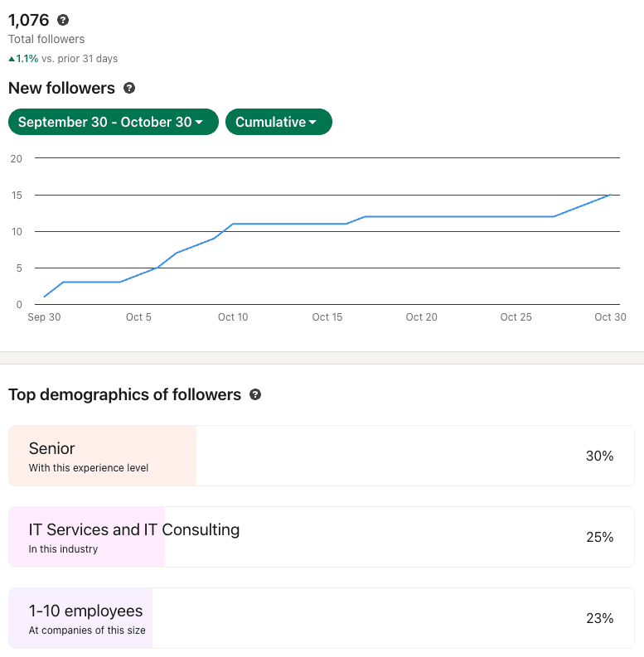This screenshot has width=644, height=657.
Task: Click the Oct 30 endpoint of the chart line
Action: coord(610,195)
